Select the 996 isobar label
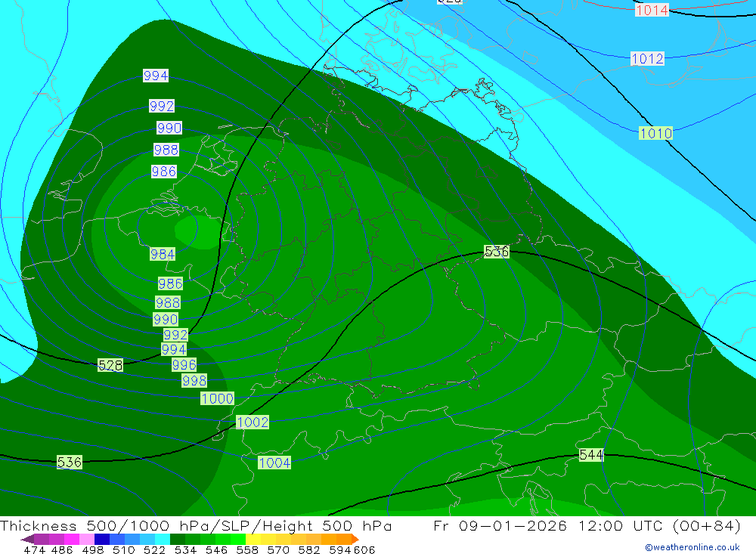The image size is (756, 554). 184,364
